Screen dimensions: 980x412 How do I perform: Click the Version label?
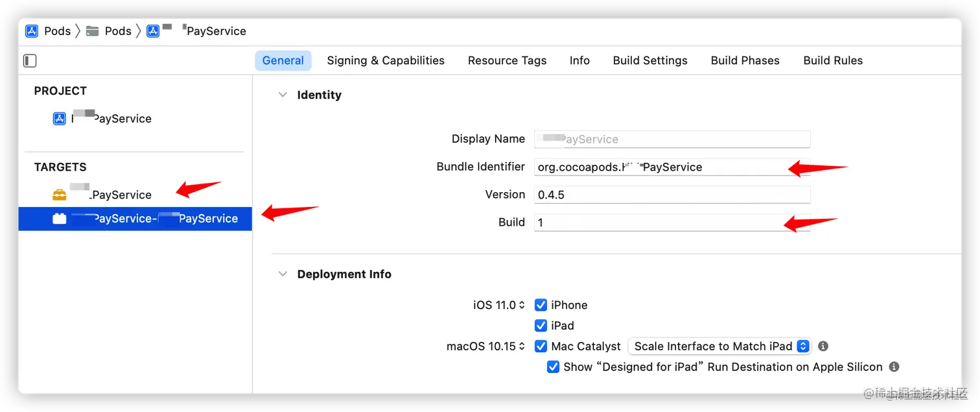[505, 195]
